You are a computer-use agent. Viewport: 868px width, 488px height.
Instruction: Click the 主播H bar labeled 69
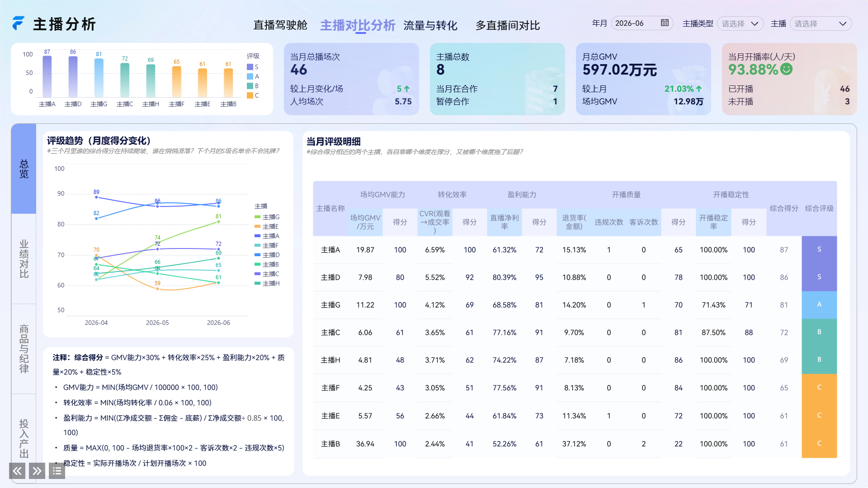[x=151, y=80]
